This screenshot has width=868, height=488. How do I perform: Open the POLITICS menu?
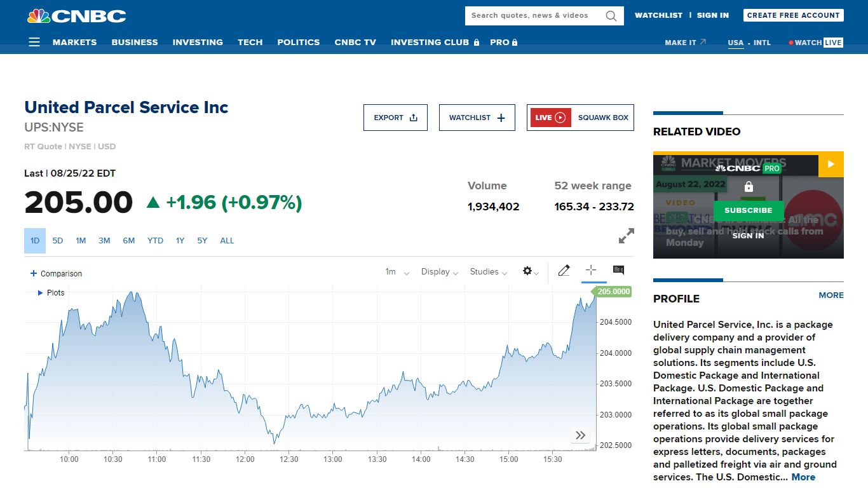coord(299,43)
